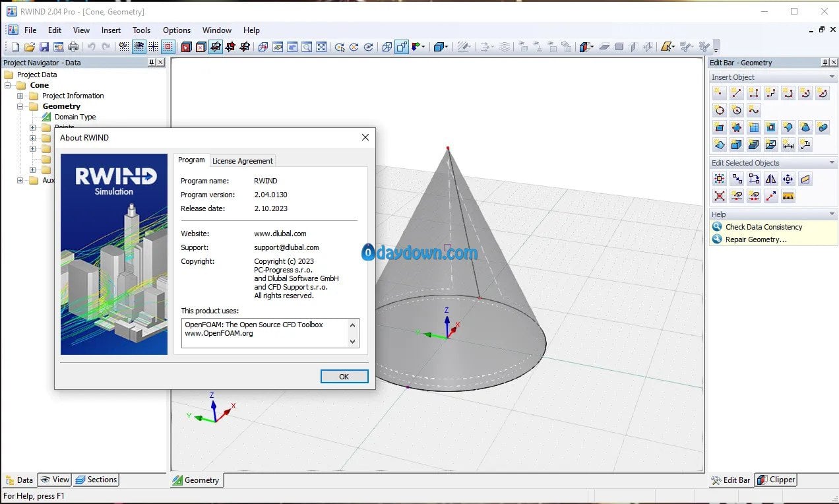Open the Insert menu
The height and width of the screenshot is (504, 839).
pyautogui.click(x=111, y=30)
